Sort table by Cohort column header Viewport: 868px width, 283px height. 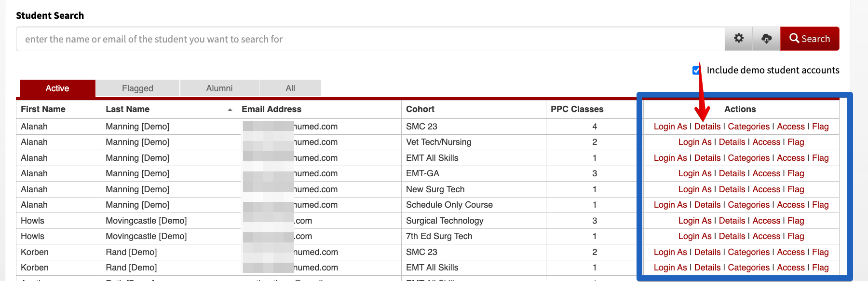pyautogui.click(x=420, y=109)
